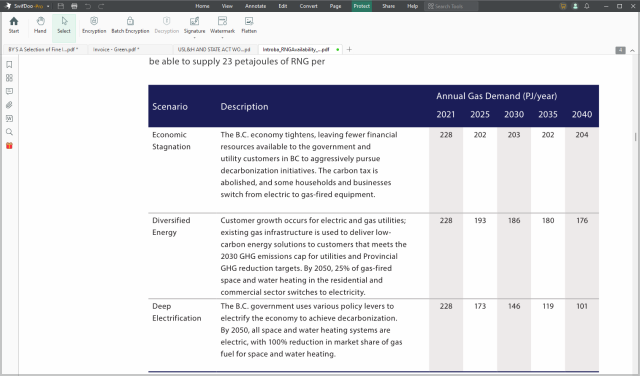The height and width of the screenshot is (376, 640).
Task: Open the Help menu tab
Action: pos(413,6)
